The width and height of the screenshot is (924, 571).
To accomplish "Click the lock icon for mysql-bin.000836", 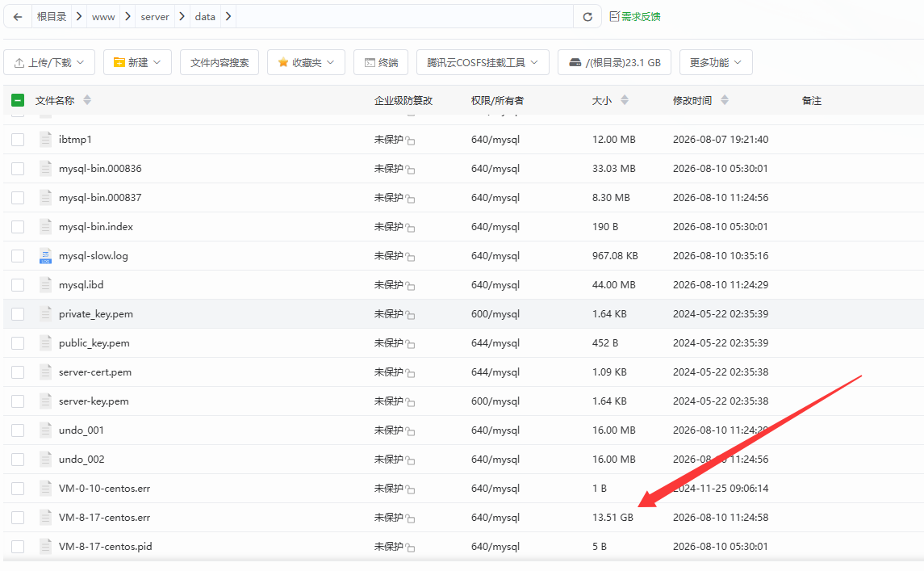I will pyautogui.click(x=410, y=170).
